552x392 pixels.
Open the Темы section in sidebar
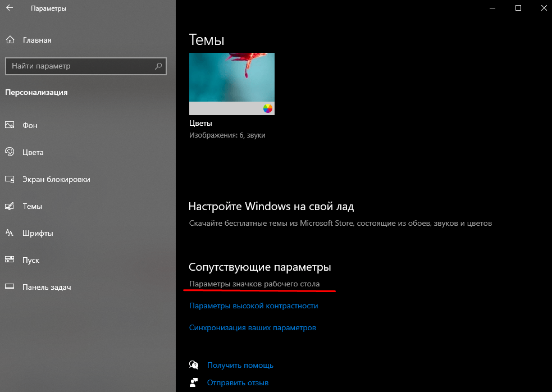[x=32, y=206]
